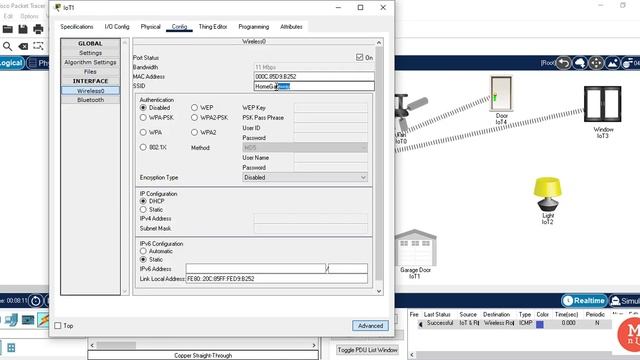Select the Bluetooth interface

point(91,100)
